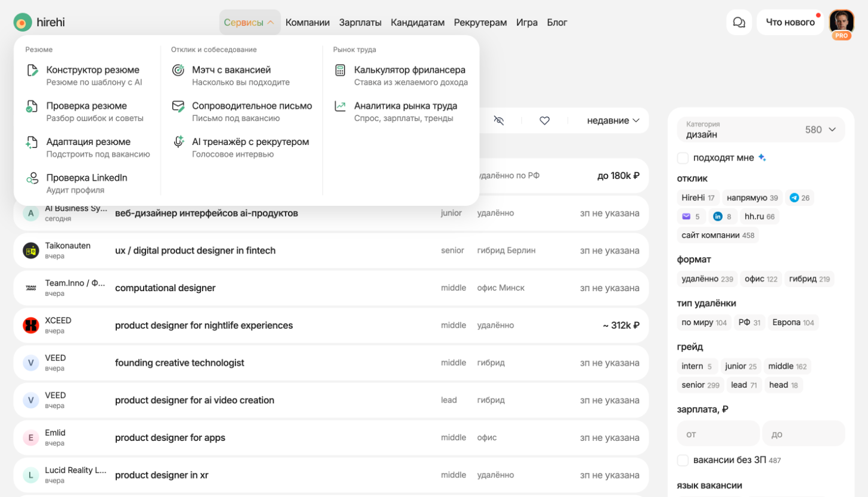Click the Аналитика рынка труда chart icon
Screen dimensions: 868x497
pyautogui.click(x=340, y=106)
